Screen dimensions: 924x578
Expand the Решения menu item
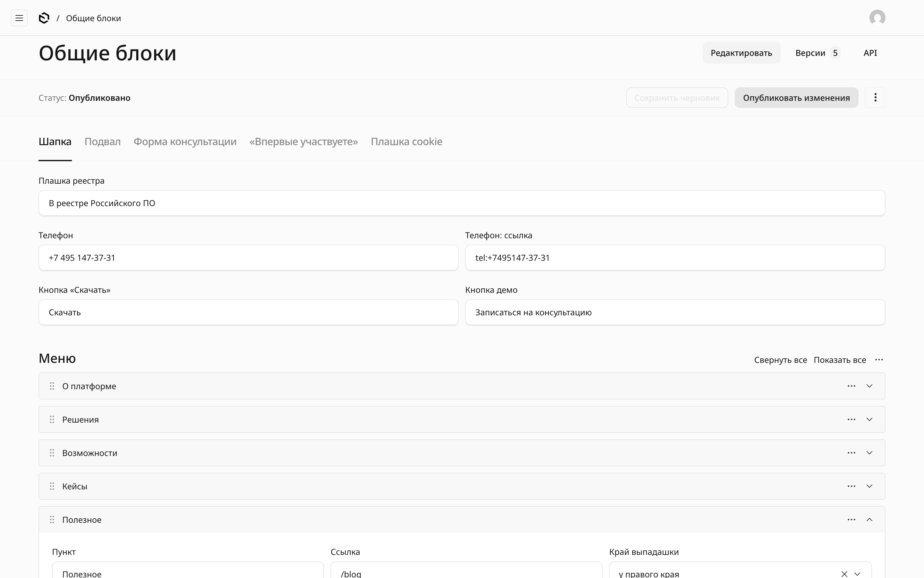pos(869,419)
